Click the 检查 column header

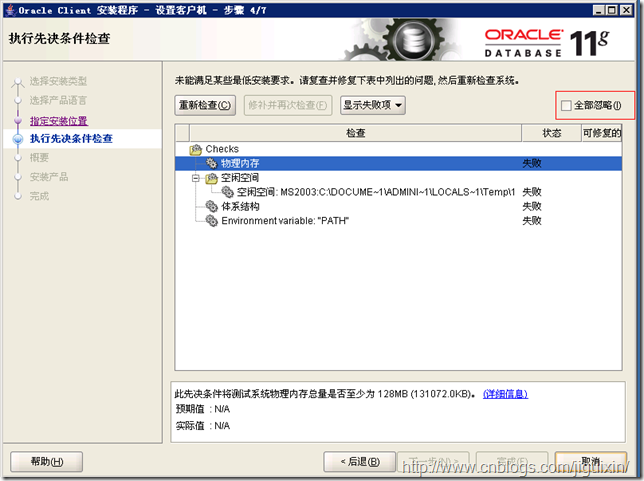(355, 133)
